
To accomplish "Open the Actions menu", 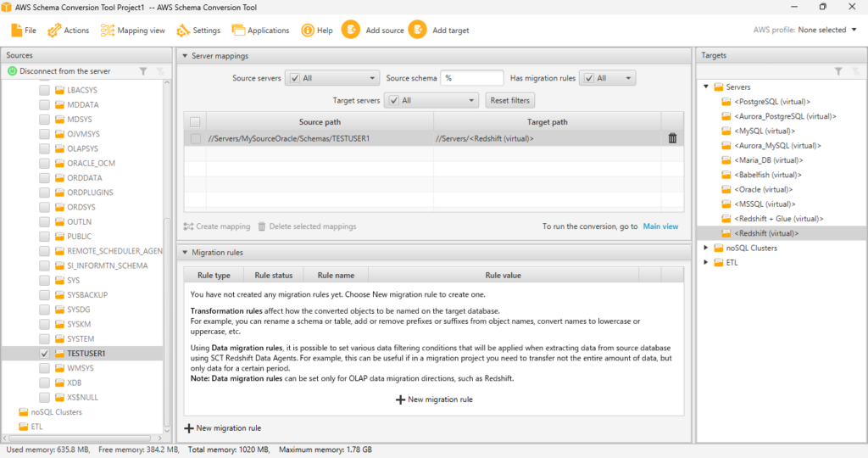I will click(69, 31).
